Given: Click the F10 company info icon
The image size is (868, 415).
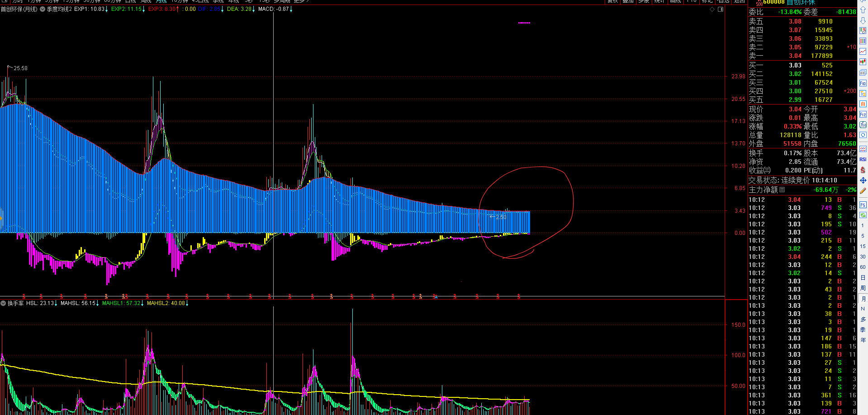Looking at the screenshot, I should [x=863, y=83].
